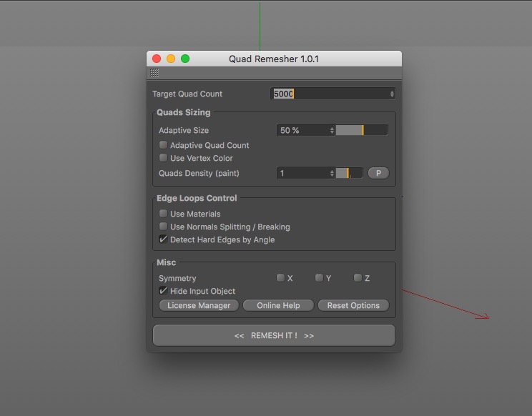Enable Adaptive Quad Count checkbox
This screenshot has height=416, width=532.
[x=163, y=145]
